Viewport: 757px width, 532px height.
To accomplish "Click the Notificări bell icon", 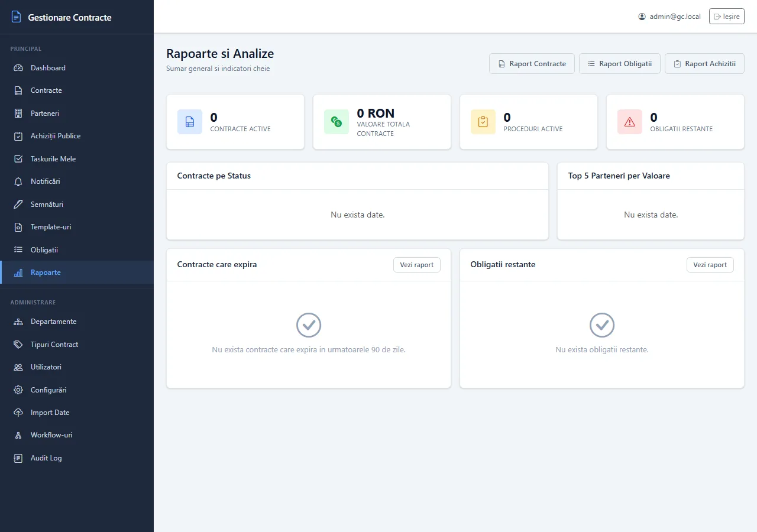I will tap(18, 181).
